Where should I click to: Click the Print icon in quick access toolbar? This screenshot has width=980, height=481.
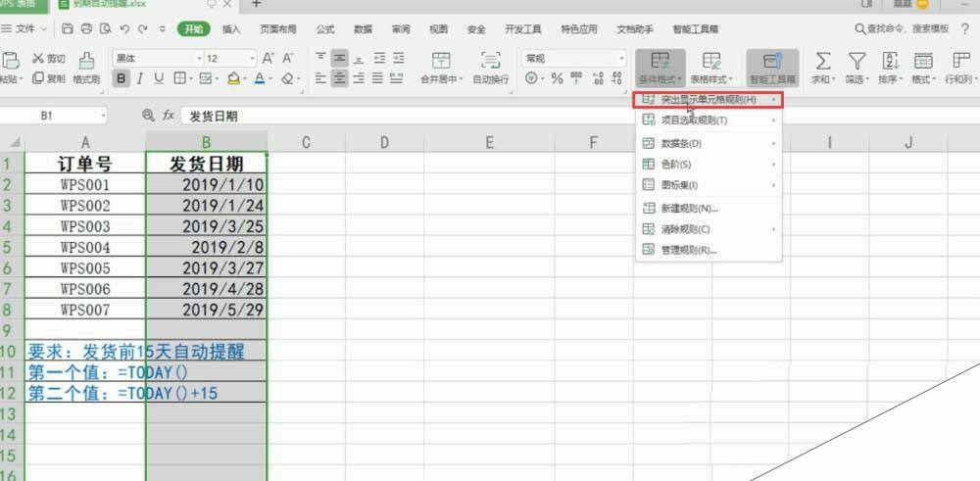point(87,28)
